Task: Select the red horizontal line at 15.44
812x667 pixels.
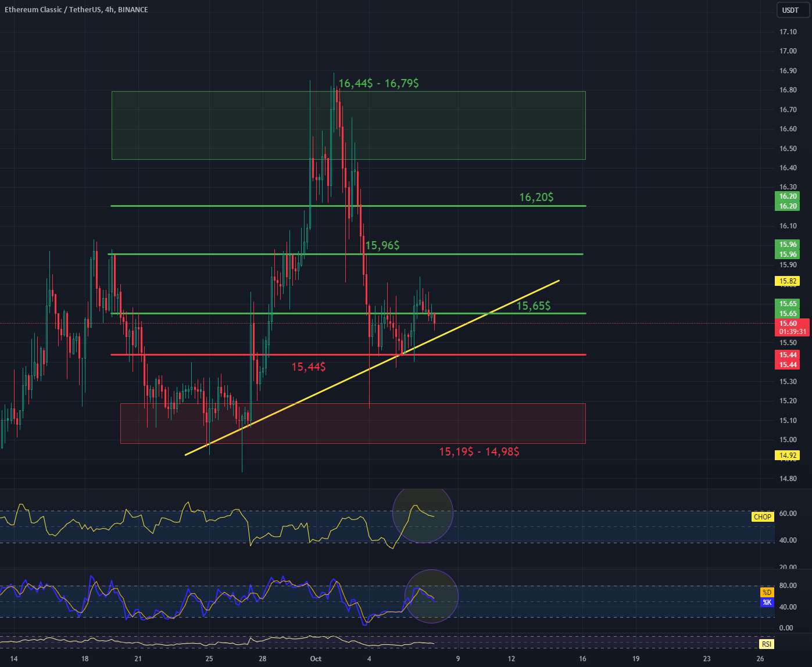Action: pyautogui.click(x=348, y=354)
